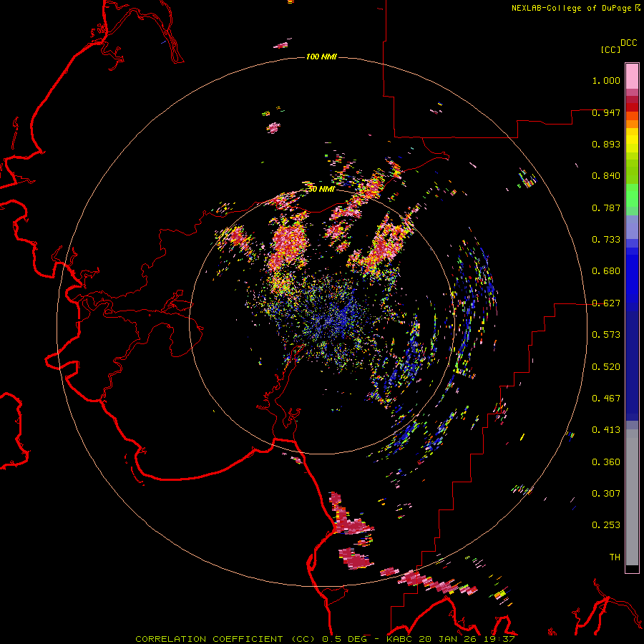Click the 0.947 color scale value
This screenshot has width=644, height=644.
(x=606, y=112)
